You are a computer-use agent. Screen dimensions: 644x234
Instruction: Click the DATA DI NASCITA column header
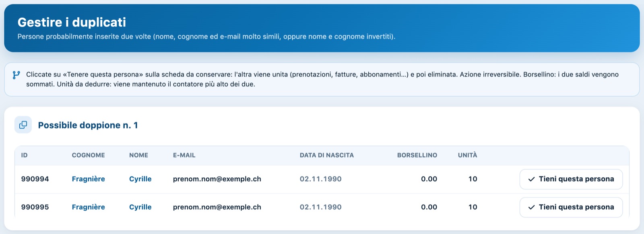[326, 155]
